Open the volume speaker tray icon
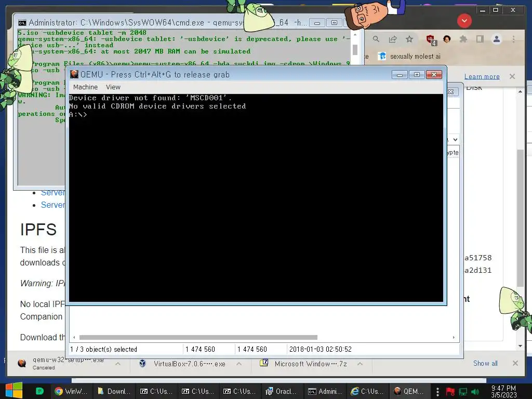The image size is (532, 399). click(x=475, y=392)
